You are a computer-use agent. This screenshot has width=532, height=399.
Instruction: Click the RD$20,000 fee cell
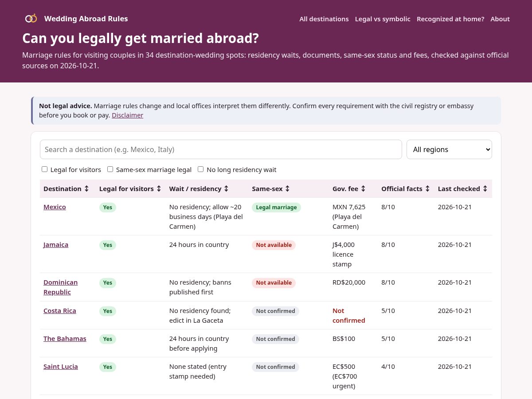(349, 282)
